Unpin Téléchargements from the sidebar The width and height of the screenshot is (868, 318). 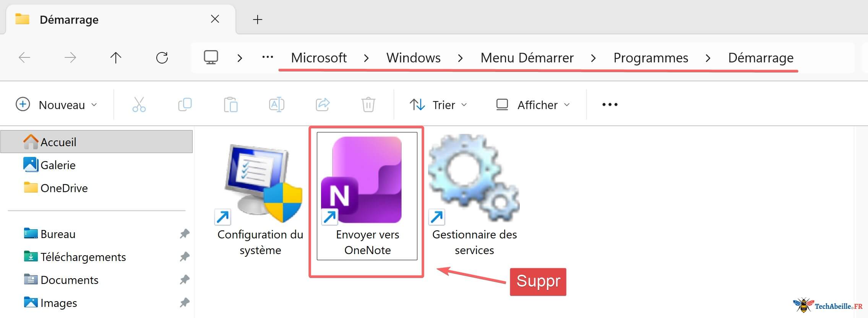click(185, 257)
